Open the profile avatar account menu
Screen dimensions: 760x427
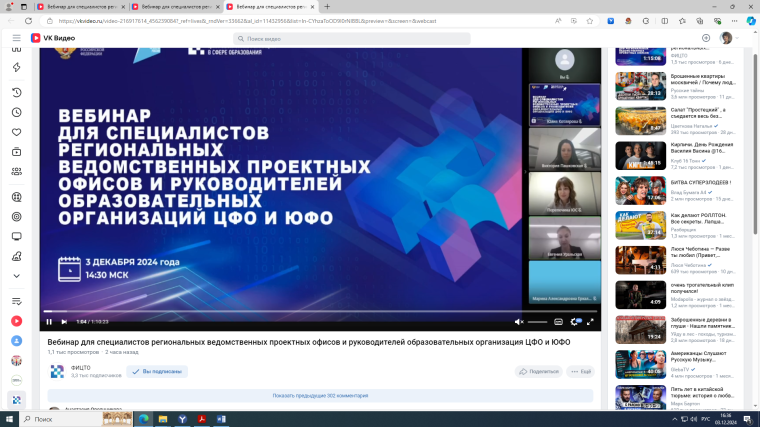(x=726, y=38)
